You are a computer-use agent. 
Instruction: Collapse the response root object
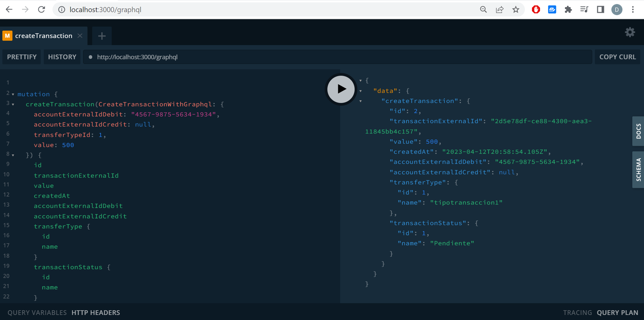[x=361, y=81]
